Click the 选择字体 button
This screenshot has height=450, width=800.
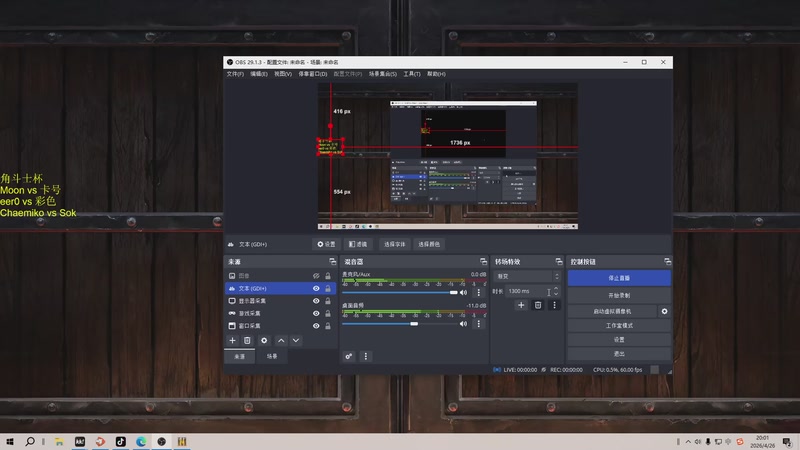pos(394,244)
